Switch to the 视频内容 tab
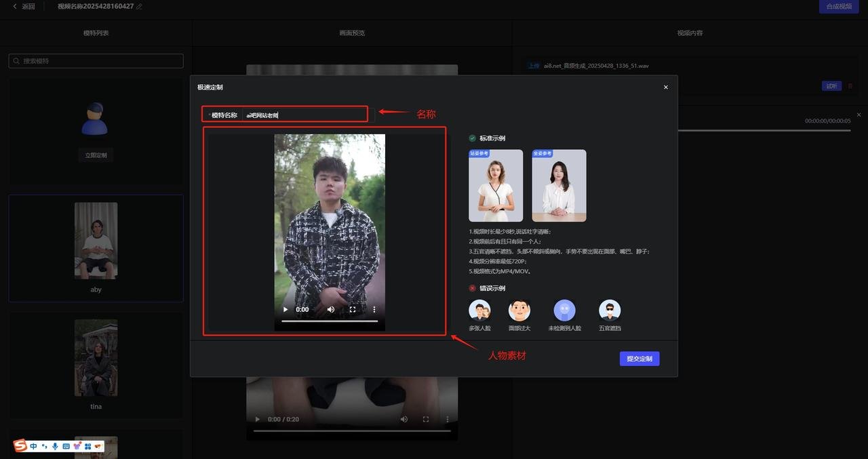 690,32
